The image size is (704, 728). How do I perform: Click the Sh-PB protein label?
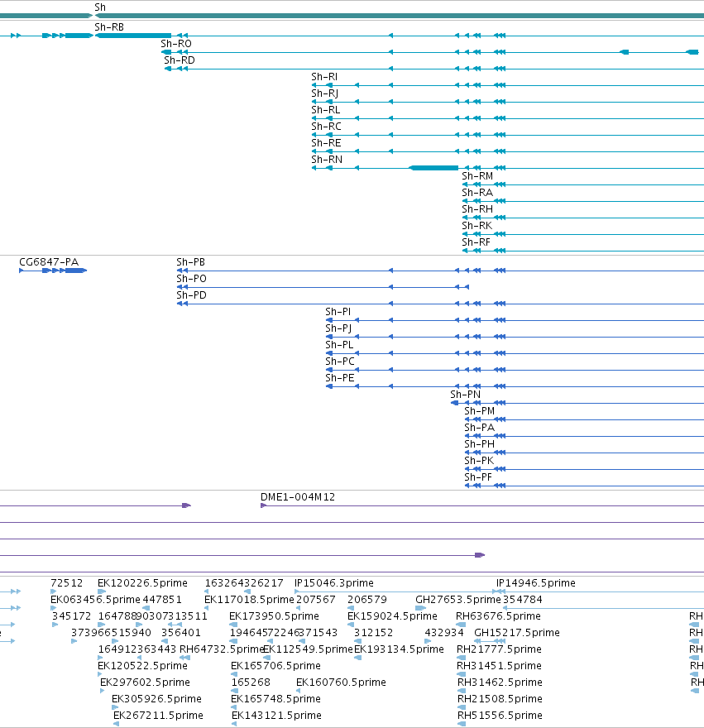pos(191,262)
